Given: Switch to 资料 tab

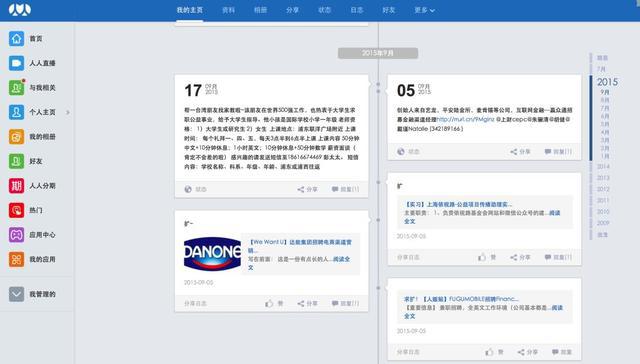Looking at the screenshot, I should pos(228,10).
